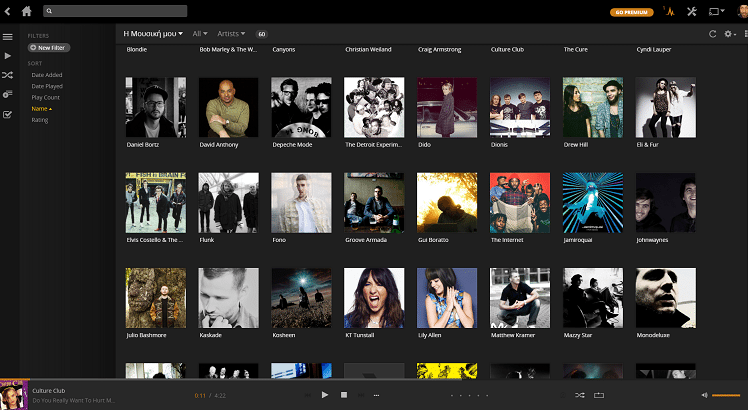The image size is (748, 410).
Task: Open Johnwaynes artist thumbnail
Action: [x=666, y=203]
